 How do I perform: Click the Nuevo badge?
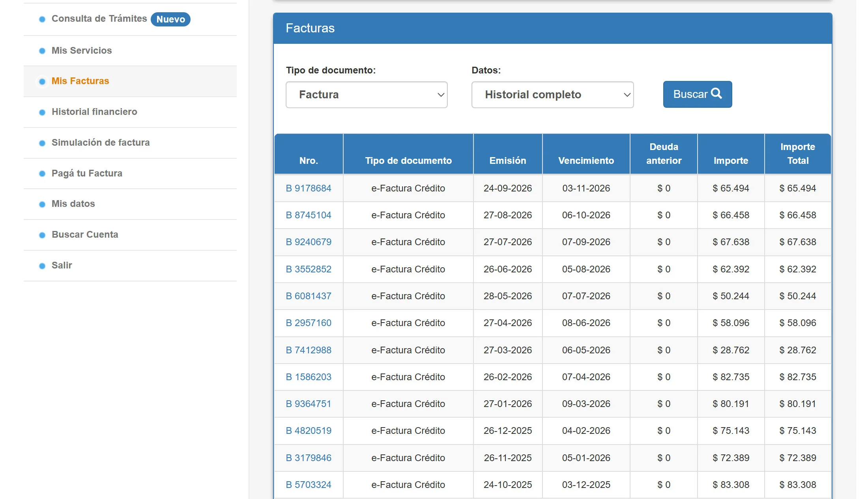click(x=170, y=19)
